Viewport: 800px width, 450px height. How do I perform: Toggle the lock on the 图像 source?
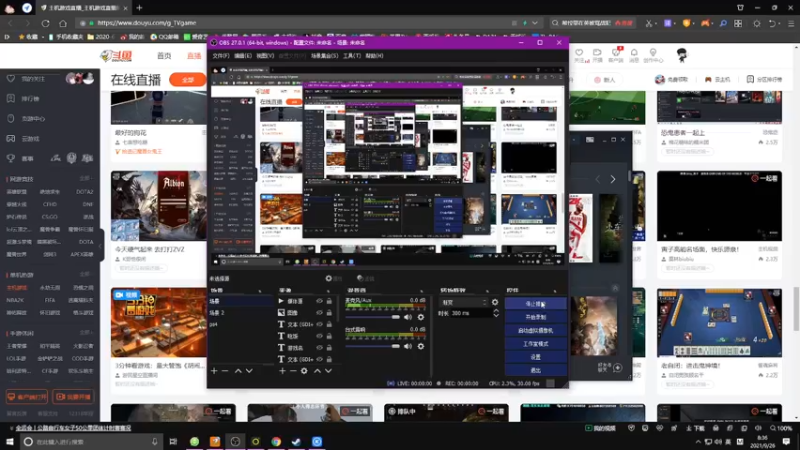329,313
